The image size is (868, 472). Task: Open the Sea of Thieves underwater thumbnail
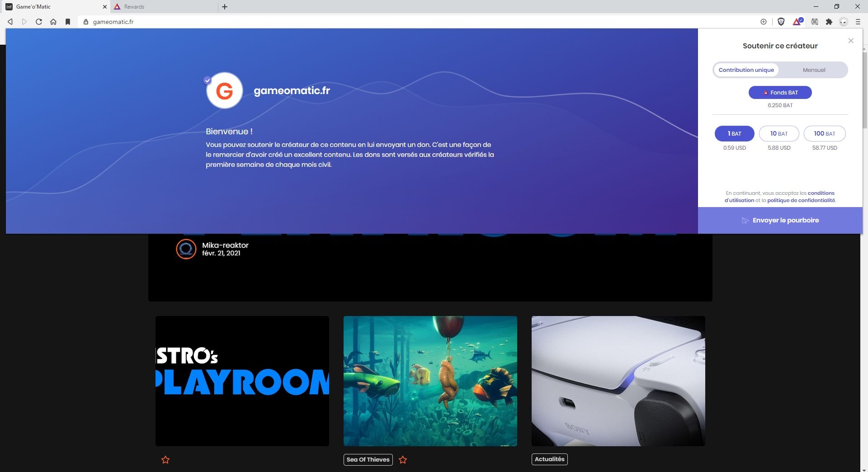pyautogui.click(x=430, y=381)
